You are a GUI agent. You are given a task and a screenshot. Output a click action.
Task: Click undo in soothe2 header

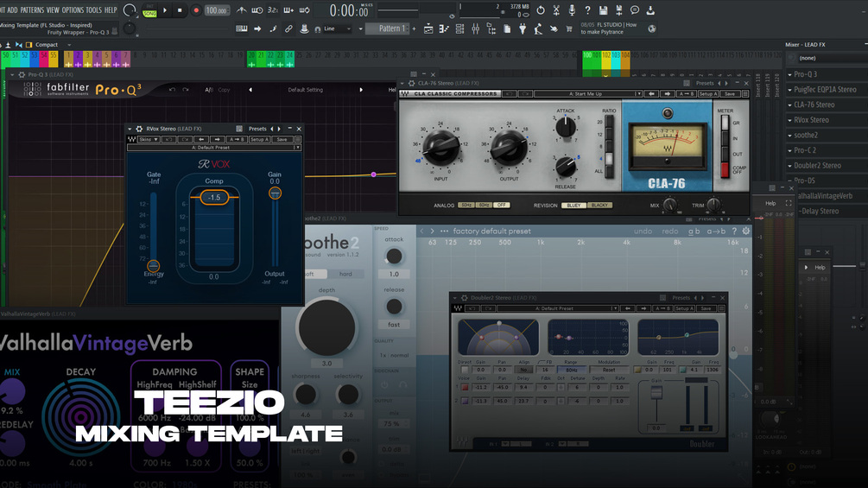coord(643,231)
